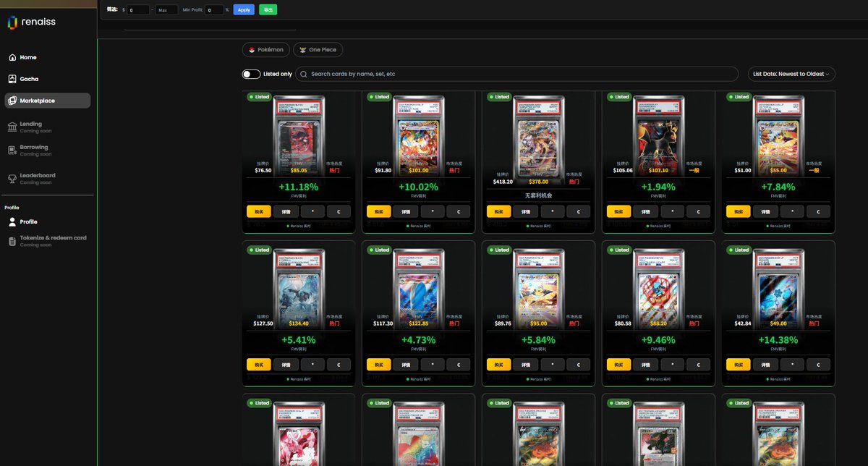Click the C button on +7.84% card
This screenshot has width=868, height=466.
click(819, 211)
